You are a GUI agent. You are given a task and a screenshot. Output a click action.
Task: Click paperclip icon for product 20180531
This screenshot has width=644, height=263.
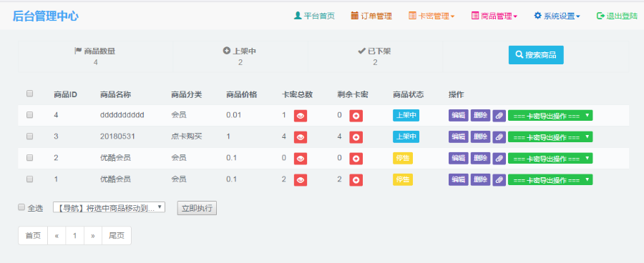499,137
